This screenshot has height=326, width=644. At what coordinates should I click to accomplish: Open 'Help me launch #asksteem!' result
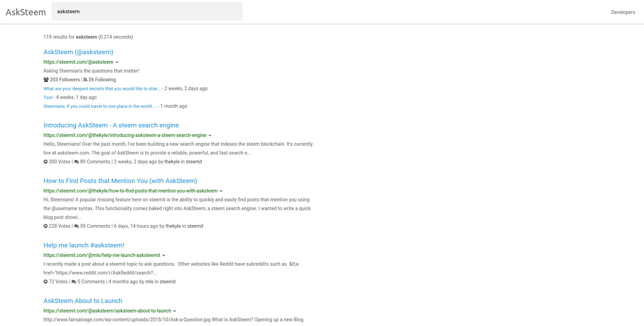coord(84,245)
